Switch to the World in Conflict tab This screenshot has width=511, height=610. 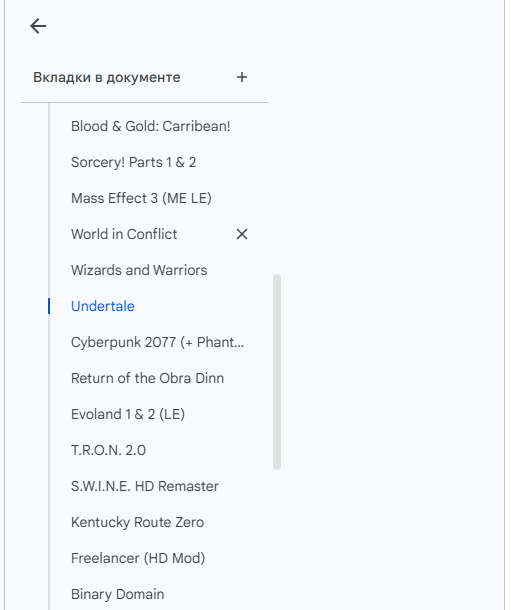pyautogui.click(x=124, y=234)
